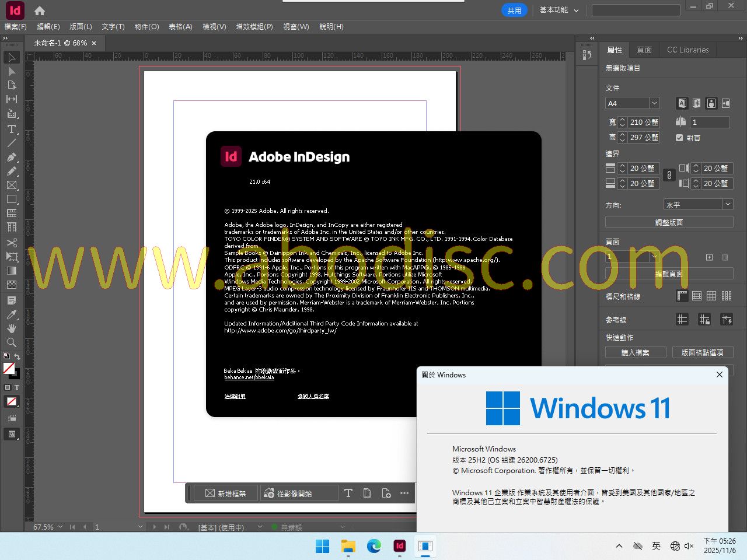The image size is (747, 560).
Task: Select the Type tool in the toolbar
Action: pyautogui.click(x=12, y=129)
